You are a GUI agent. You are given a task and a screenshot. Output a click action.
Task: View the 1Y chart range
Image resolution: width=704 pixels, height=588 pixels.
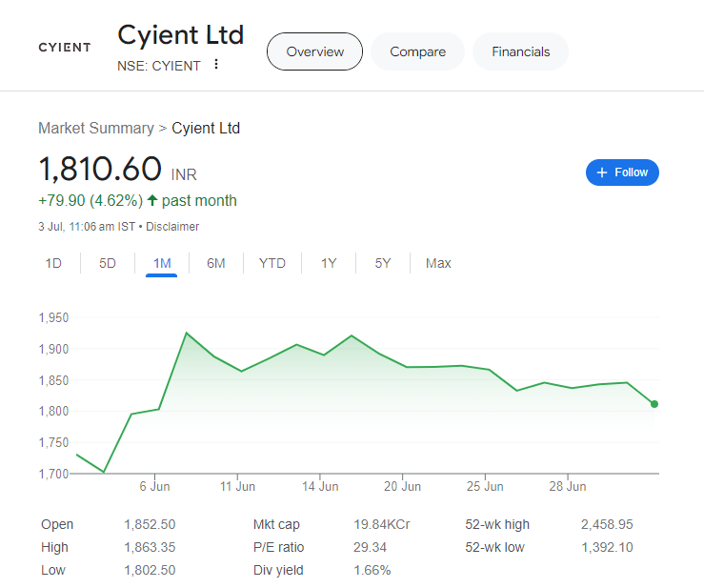click(329, 263)
